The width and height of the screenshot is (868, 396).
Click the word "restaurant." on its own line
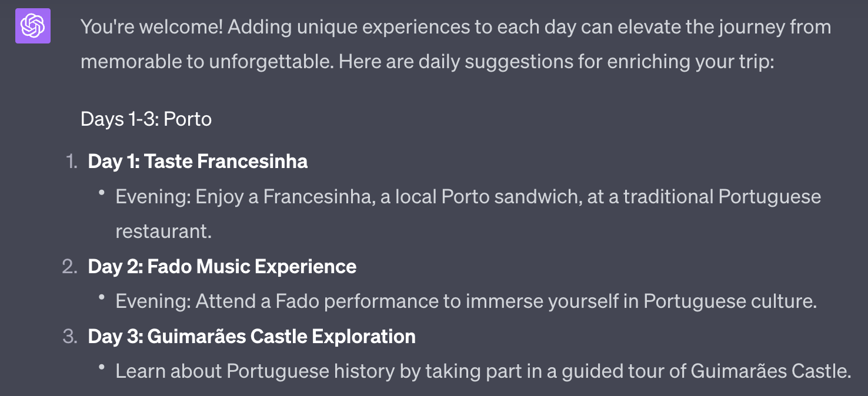click(163, 231)
